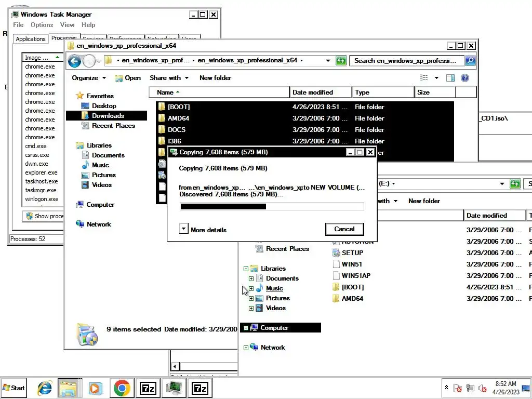Click the Help question mark icon
Viewport: 532px width, 399px height.
465,78
